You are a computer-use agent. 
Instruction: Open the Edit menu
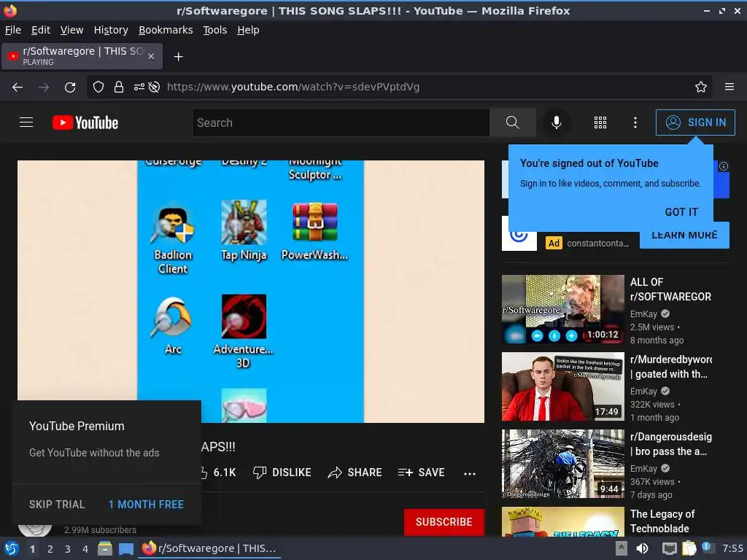pos(41,30)
